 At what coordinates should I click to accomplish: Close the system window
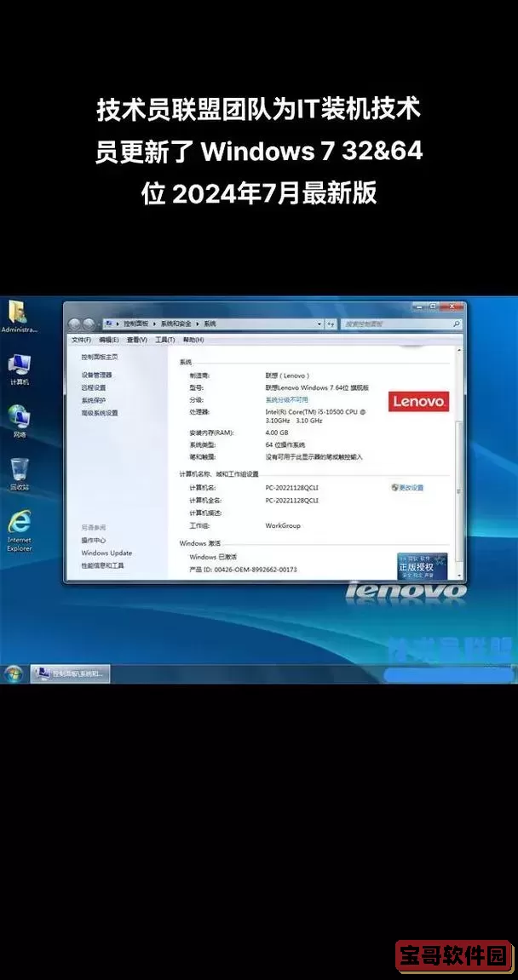point(452,307)
